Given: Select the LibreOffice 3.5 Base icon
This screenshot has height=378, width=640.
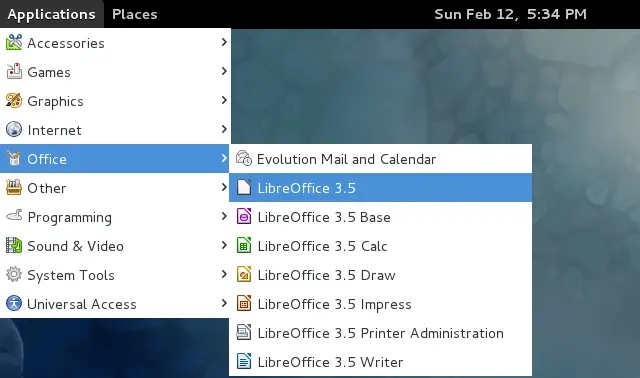Looking at the screenshot, I should [x=244, y=216].
